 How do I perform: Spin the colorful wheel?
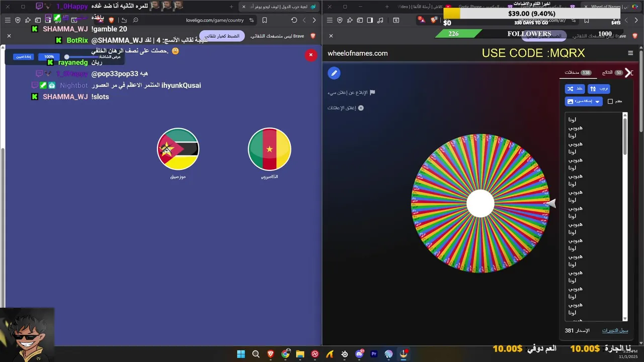coord(480,204)
